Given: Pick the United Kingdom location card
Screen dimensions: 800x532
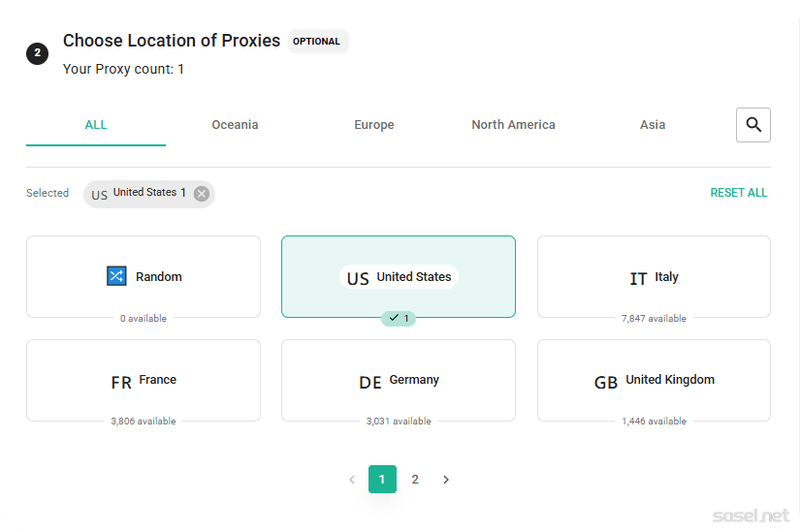Looking at the screenshot, I should [654, 381].
